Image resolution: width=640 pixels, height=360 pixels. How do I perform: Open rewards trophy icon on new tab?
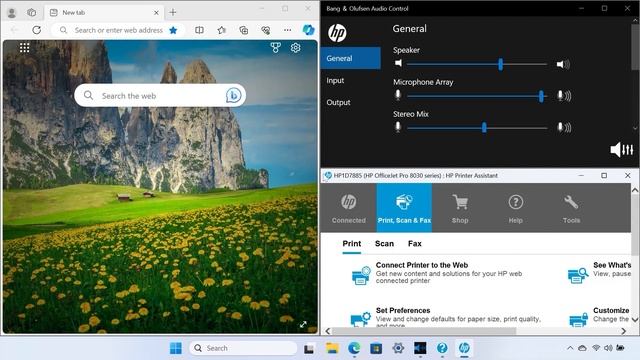[x=276, y=48]
